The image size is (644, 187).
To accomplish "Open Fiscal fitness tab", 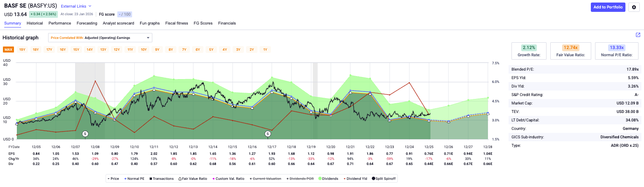I will pos(177,23).
